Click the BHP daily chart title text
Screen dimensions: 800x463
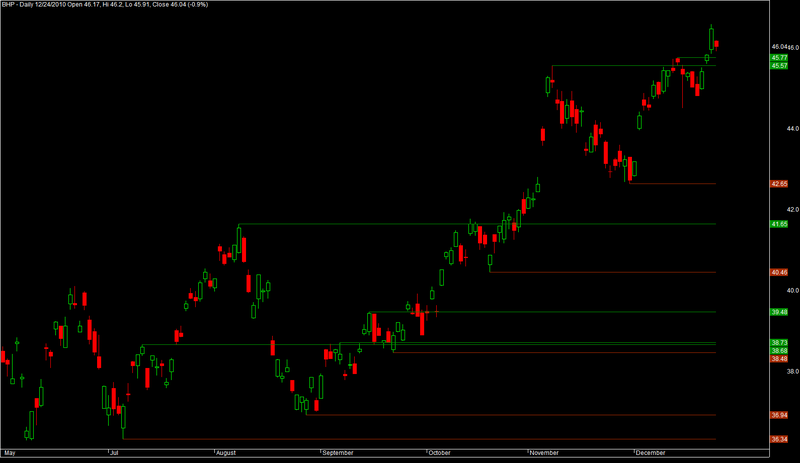point(105,5)
